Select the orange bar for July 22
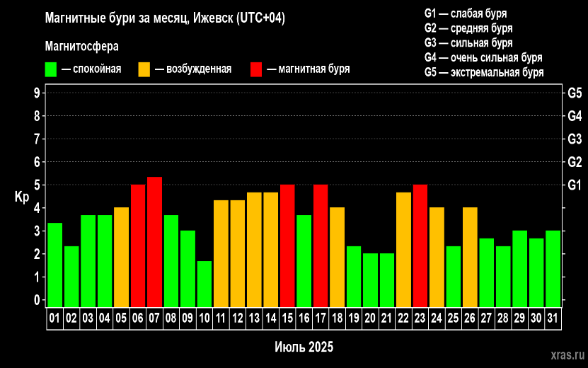Image resolution: width=588 pixels, height=368 pixels. 403,250
